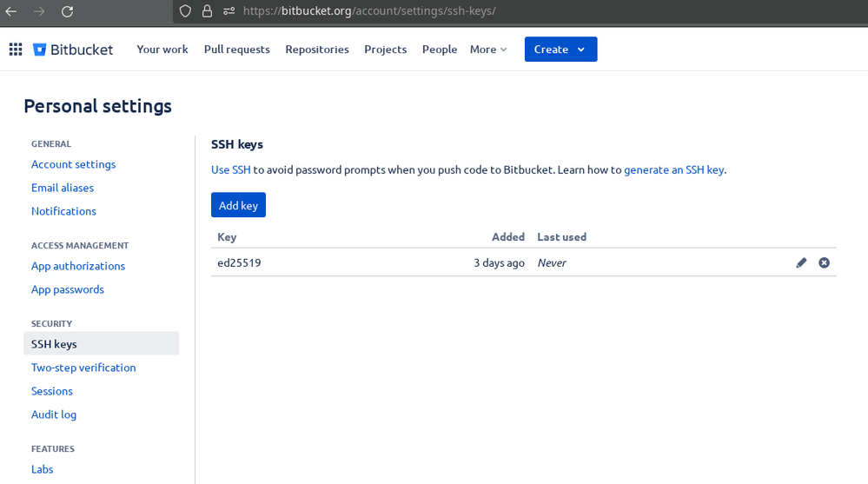Expand the More dropdown menu
This screenshot has height=484, width=868.
pyautogui.click(x=488, y=50)
